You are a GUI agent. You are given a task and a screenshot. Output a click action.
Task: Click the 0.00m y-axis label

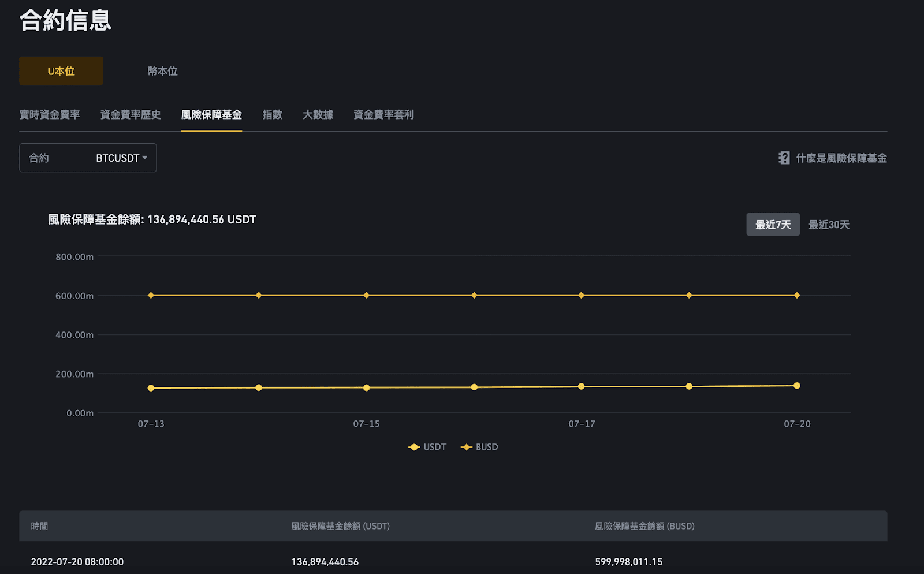[80, 413]
